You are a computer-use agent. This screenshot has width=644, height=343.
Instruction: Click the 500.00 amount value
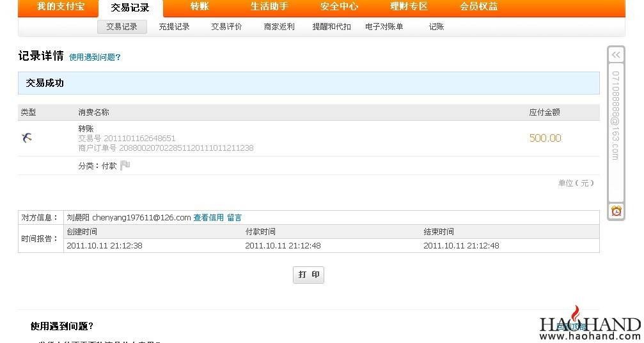(x=545, y=138)
